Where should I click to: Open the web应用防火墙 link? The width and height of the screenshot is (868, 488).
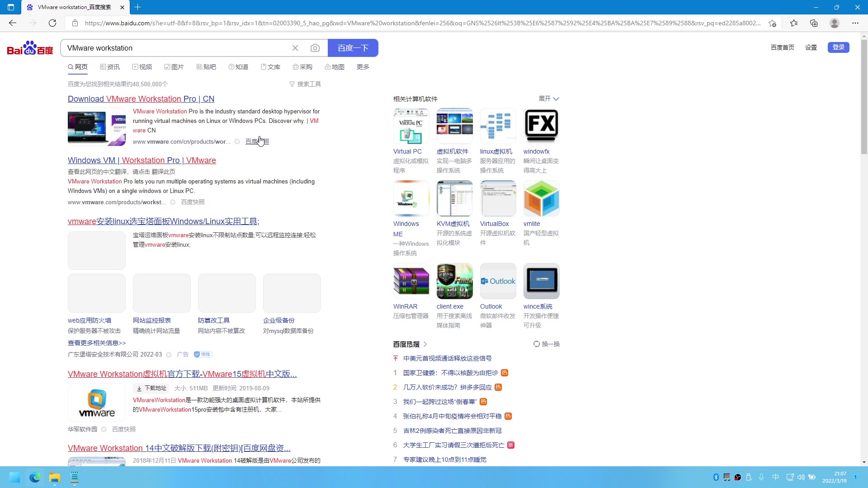click(90, 320)
